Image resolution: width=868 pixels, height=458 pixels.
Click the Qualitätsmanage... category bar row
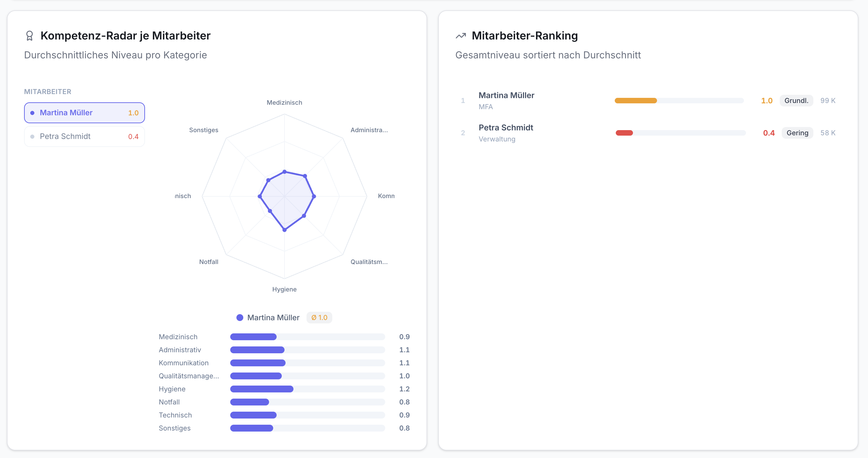284,376
